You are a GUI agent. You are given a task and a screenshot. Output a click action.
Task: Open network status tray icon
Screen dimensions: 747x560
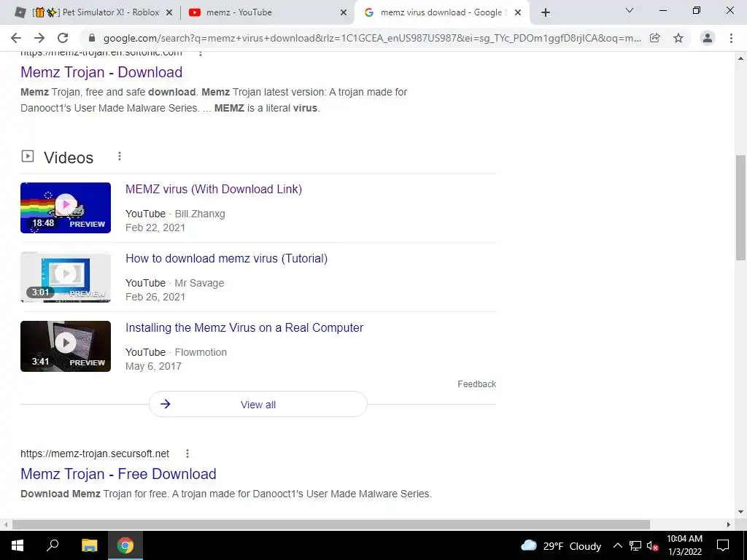click(635, 545)
